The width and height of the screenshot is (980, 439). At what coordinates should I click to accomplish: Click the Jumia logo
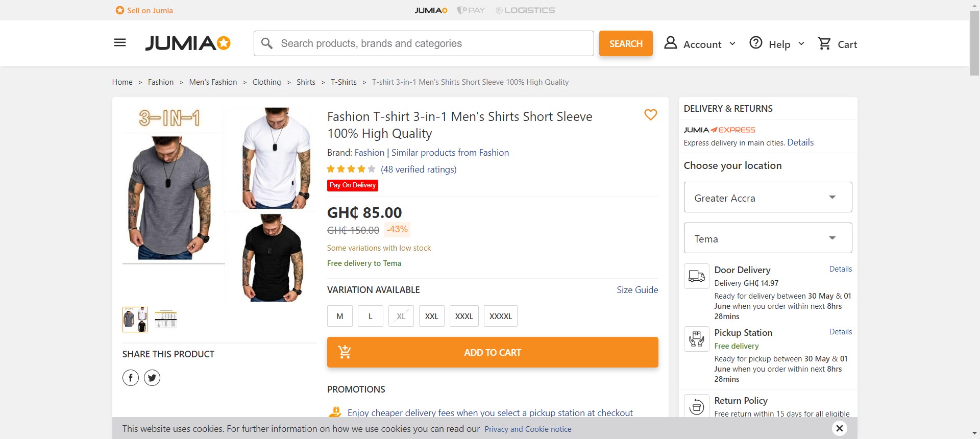point(187,43)
